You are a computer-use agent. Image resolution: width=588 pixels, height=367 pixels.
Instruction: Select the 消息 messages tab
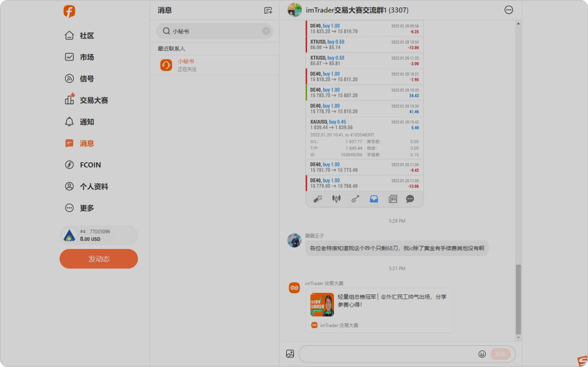79,143
